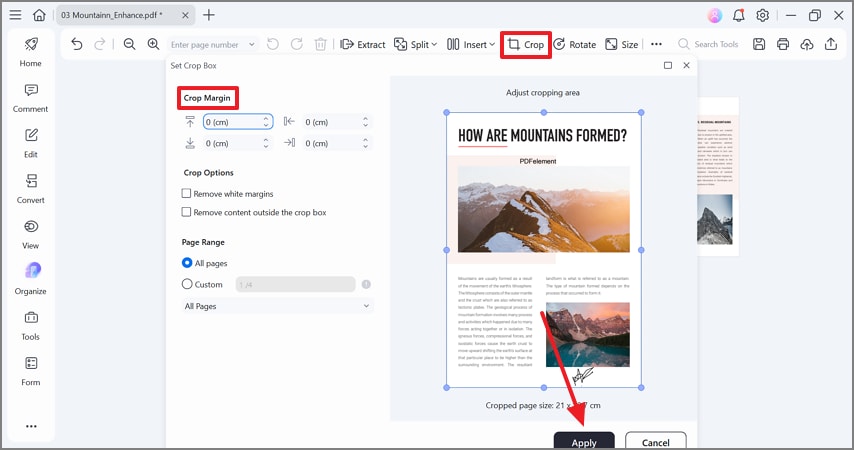The image size is (854, 450).
Task: Open View in the sidebar
Action: 30,235
